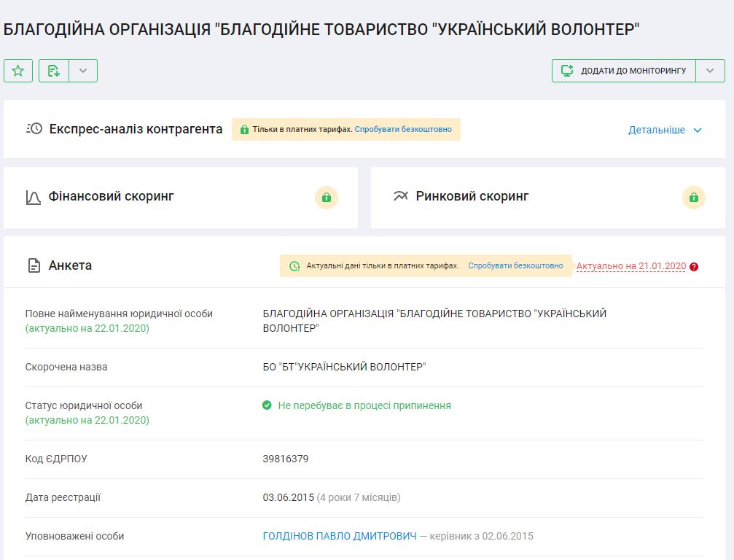Click Скорочена назва label
The height and width of the screenshot is (560, 734).
[x=66, y=367]
